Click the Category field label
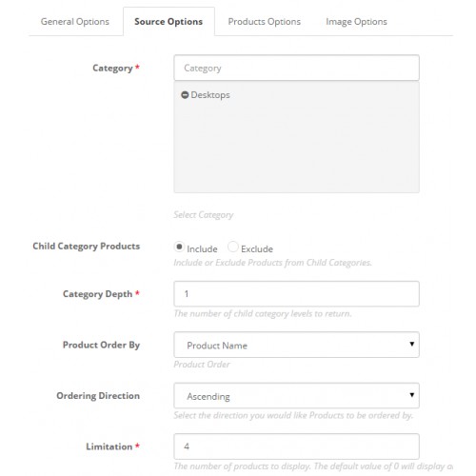 tap(112, 68)
